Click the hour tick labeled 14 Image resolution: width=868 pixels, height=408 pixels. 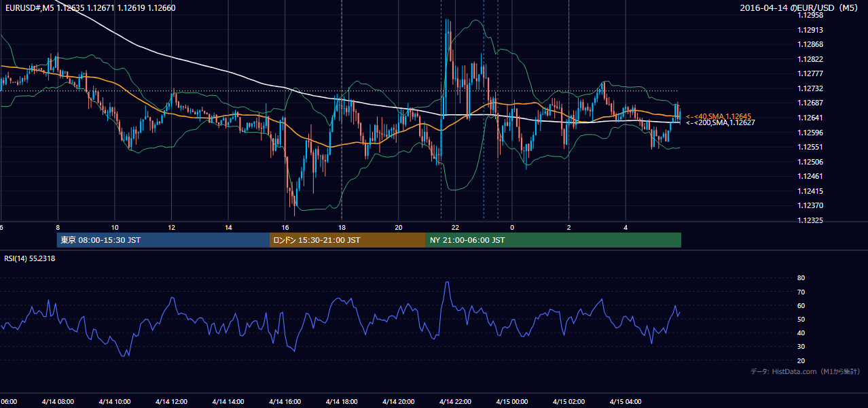click(x=228, y=227)
